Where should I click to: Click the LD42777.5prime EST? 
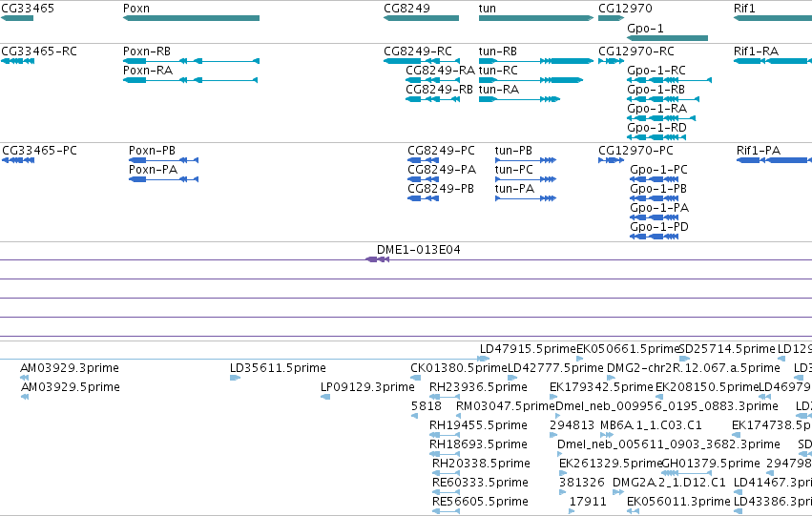[512, 378]
